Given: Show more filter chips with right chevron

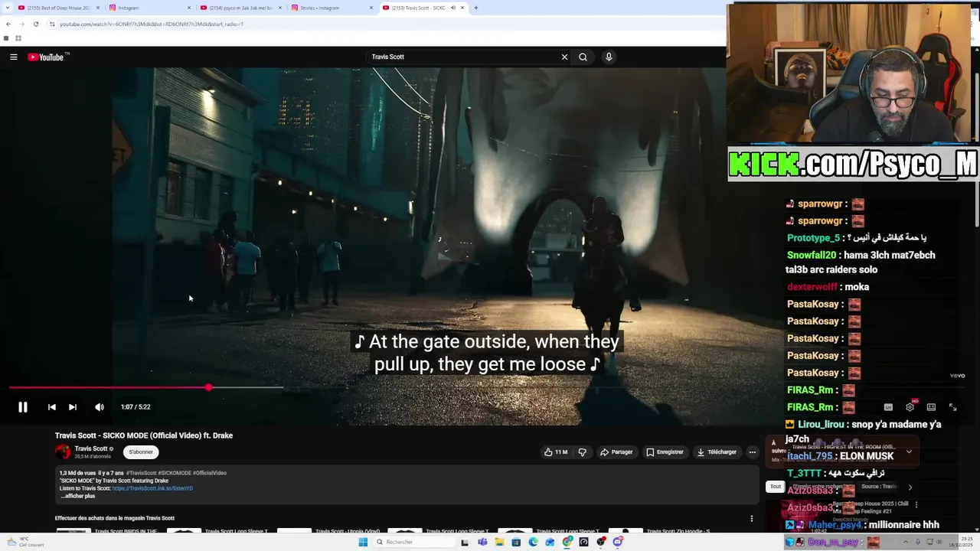Looking at the screenshot, I should (910, 487).
